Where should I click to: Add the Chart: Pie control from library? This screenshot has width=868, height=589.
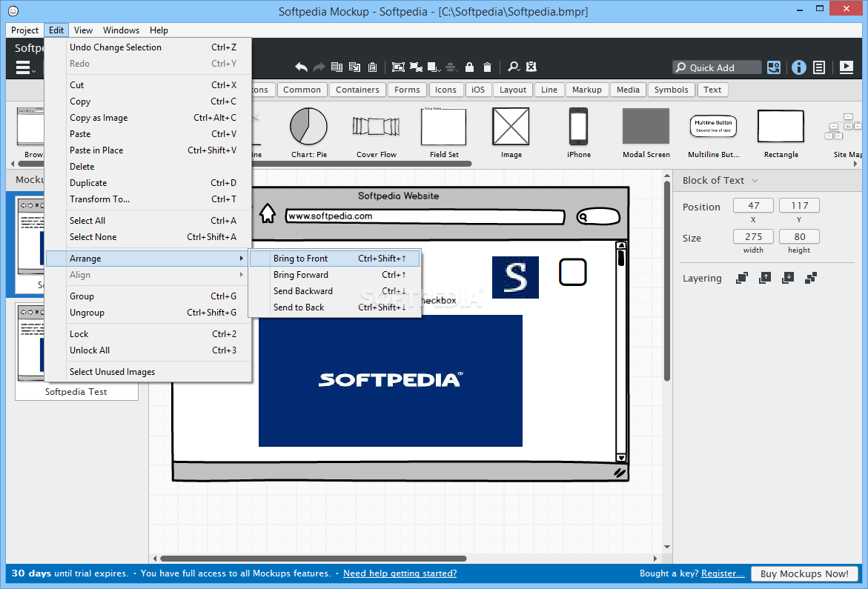tap(309, 133)
